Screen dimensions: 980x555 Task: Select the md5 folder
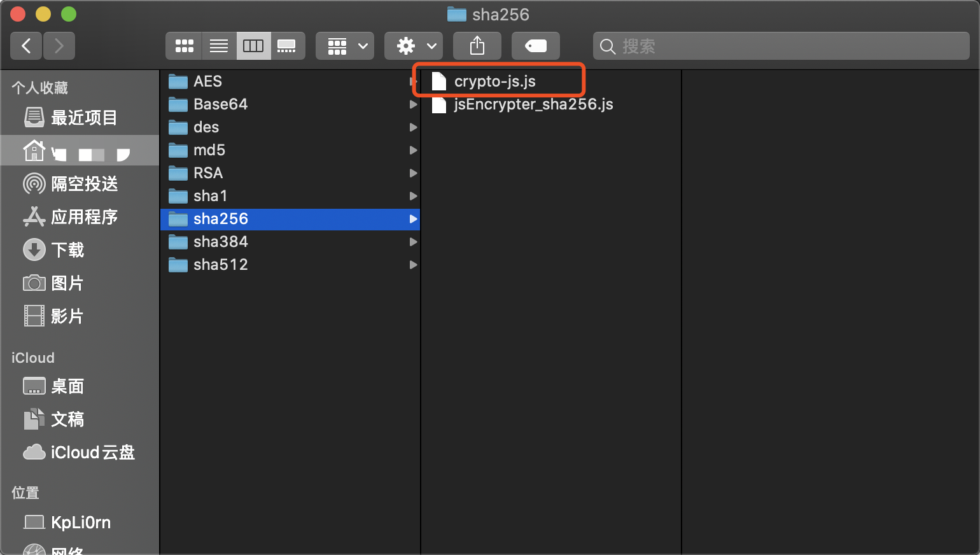(x=290, y=150)
